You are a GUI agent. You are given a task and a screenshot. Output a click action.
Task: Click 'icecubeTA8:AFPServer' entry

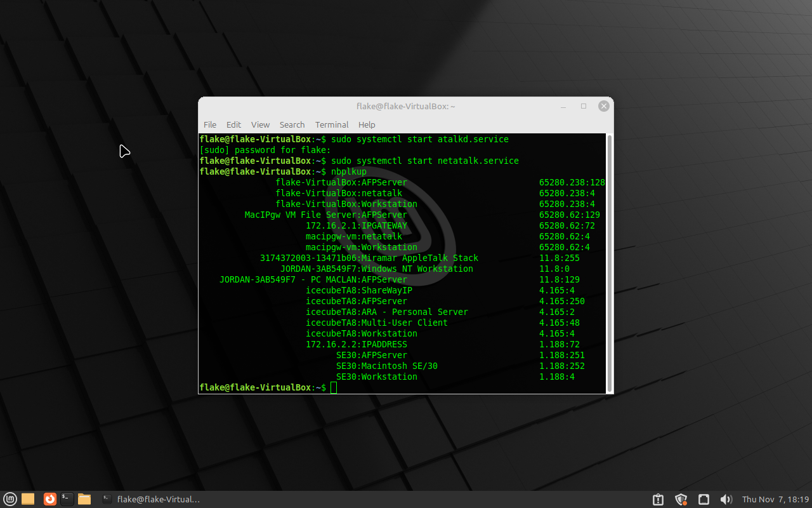click(x=357, y=301)
